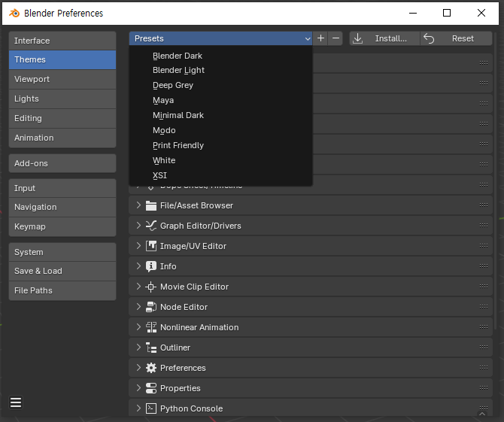Switch to the Navigation tab
The image size is (504, 422).
[62, 207]
